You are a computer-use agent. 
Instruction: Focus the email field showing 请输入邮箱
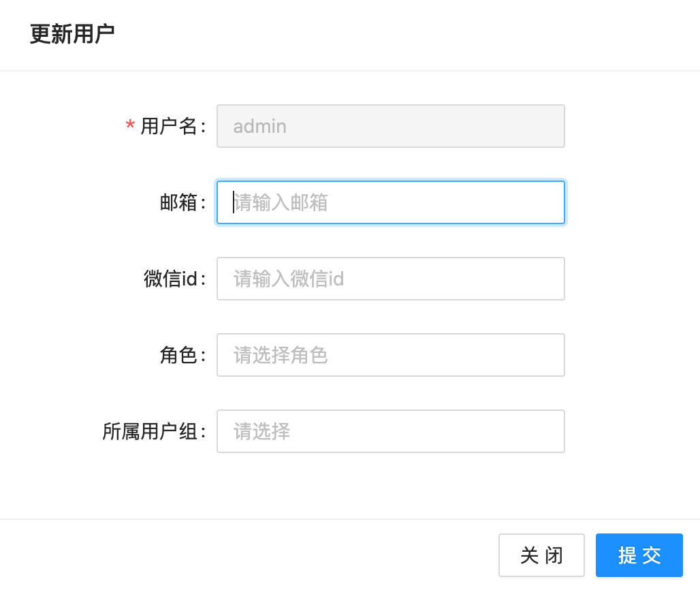(x=390, y=202)
